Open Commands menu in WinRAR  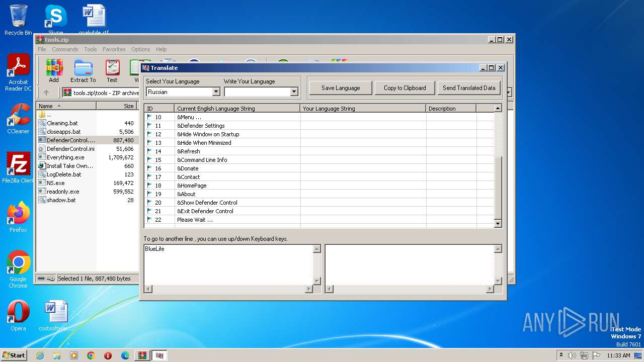click(x=65, y=49)
